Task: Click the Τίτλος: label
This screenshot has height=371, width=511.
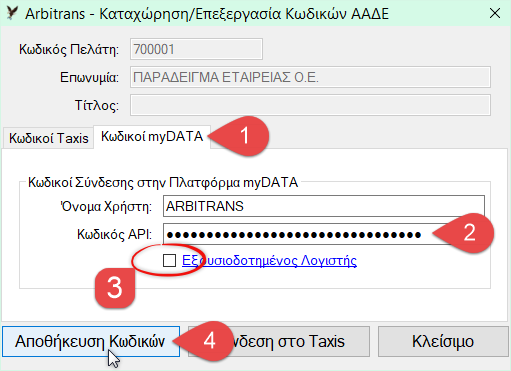Action: [x=97, y=105]
